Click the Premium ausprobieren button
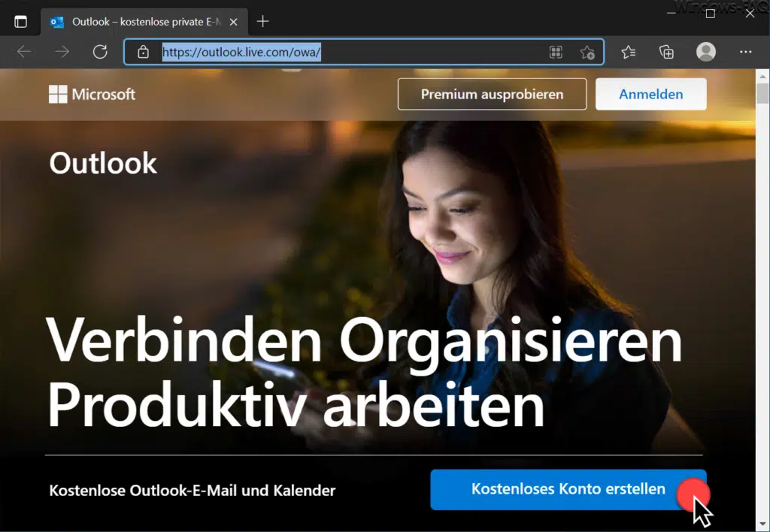Screen dimensions: 770x532 tap(492, 94)
